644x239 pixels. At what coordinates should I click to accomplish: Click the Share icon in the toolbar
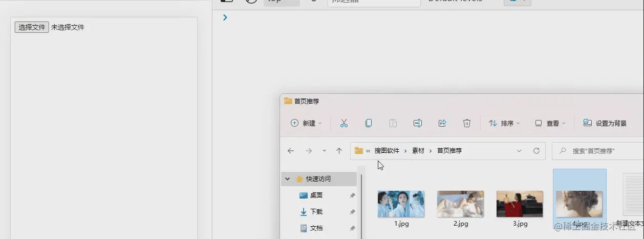click(x=442, y=123)
